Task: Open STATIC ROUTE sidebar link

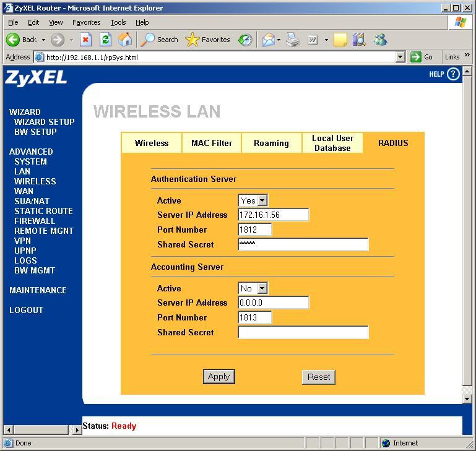Action: [43, 211]
